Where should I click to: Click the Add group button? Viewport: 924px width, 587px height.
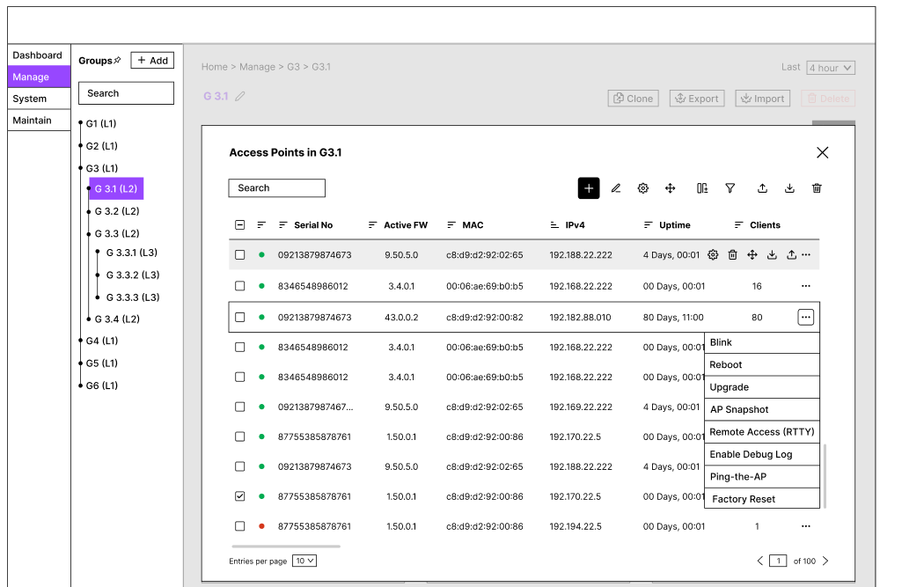pyautogui.click(x=152, y=60)
